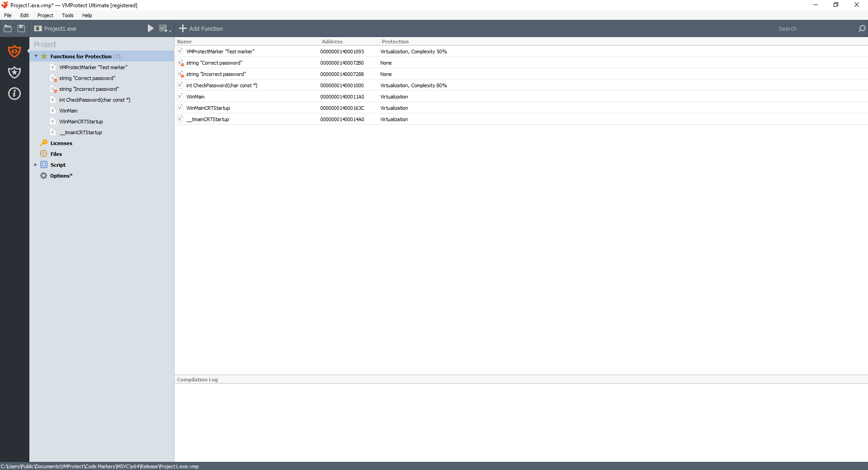Click the Options gear icon
The image size is (868, 470).
44,175
